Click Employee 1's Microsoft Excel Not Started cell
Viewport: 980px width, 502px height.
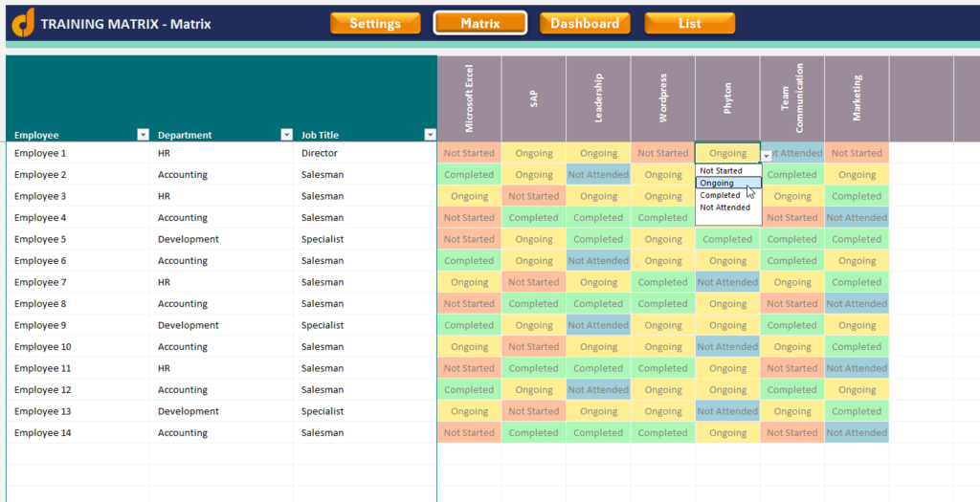(469, 153)
